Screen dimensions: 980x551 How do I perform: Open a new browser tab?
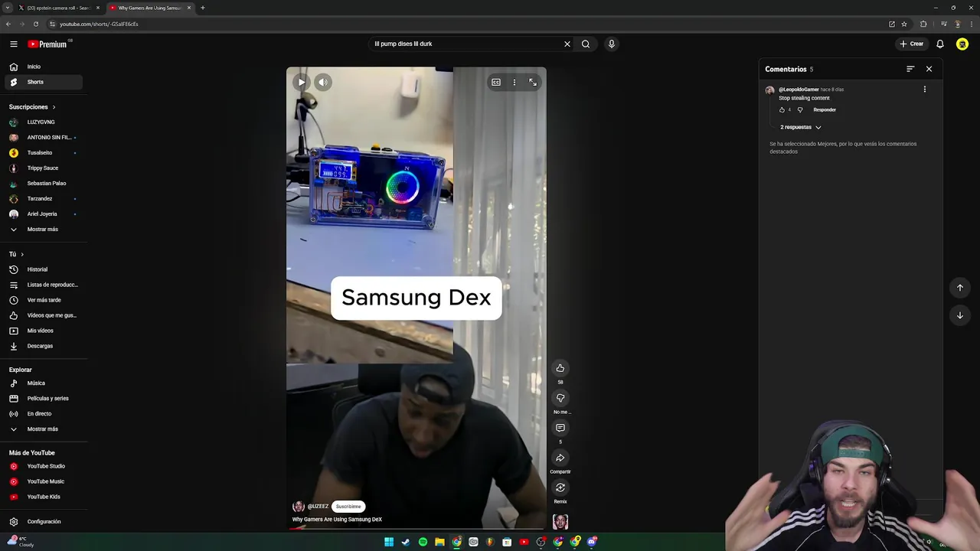point(203,8)
